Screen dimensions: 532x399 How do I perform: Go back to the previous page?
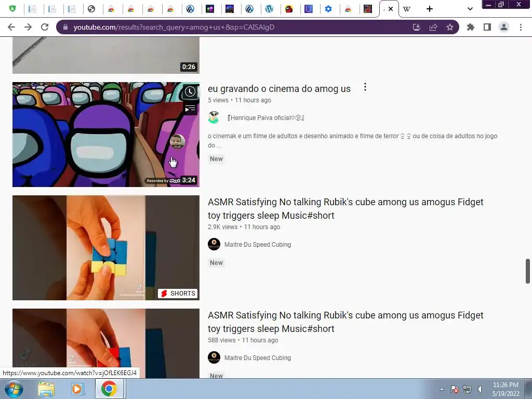click(11, 27)
